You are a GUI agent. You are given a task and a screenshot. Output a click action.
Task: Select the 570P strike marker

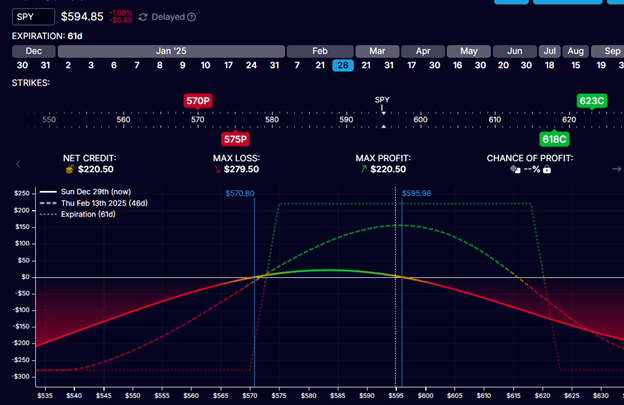(197, 101)
